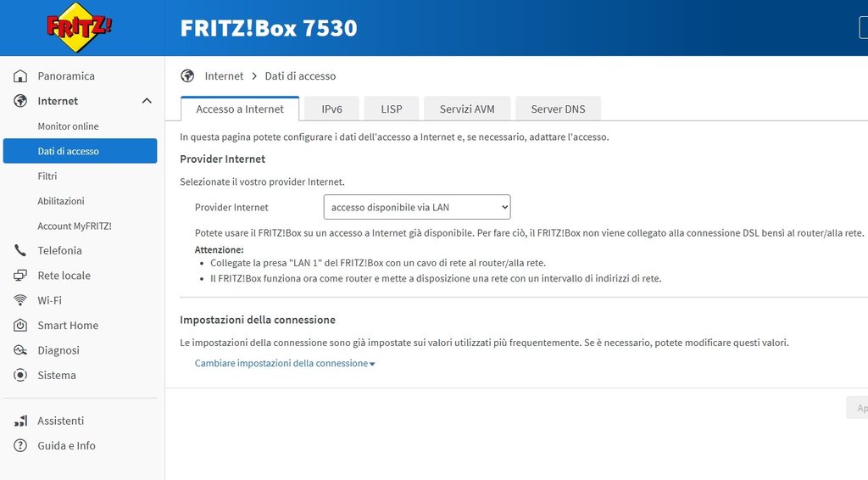Open Abilitazioni submenu item
Screen dimensions: 868x480
click(x=61, y=201)
